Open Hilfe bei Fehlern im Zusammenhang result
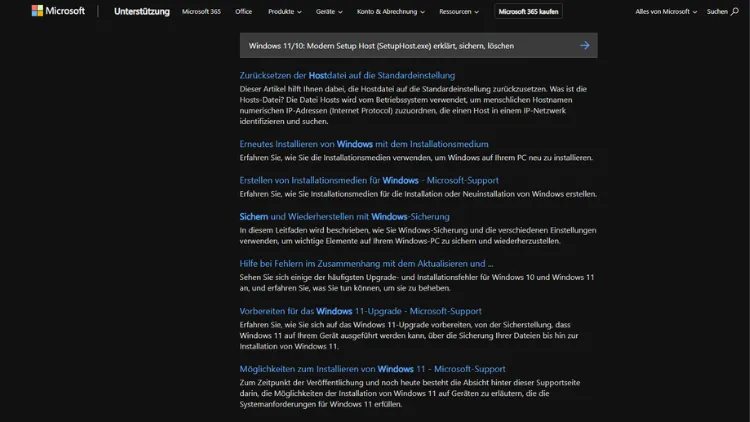The height and width of the screenshot is (422, 750). click(366, 264)
